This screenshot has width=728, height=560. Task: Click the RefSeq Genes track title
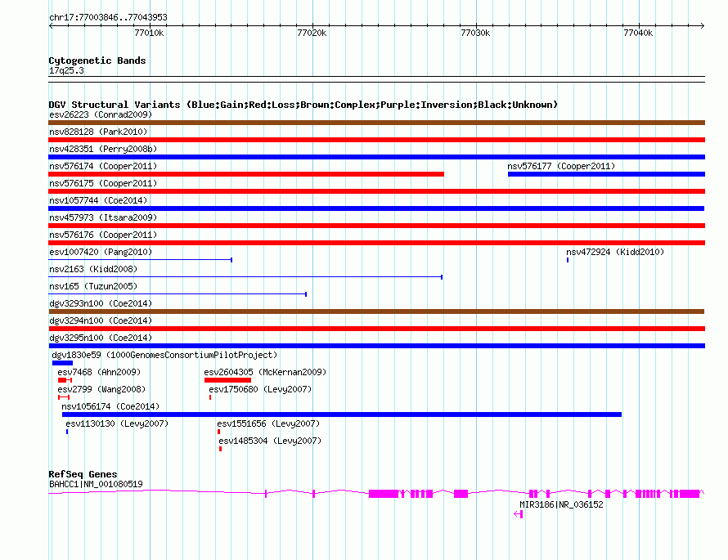83,474
